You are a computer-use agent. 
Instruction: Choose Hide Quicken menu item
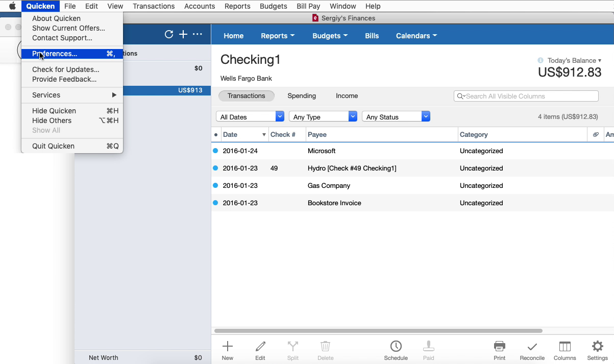click(x=72, y=111)
